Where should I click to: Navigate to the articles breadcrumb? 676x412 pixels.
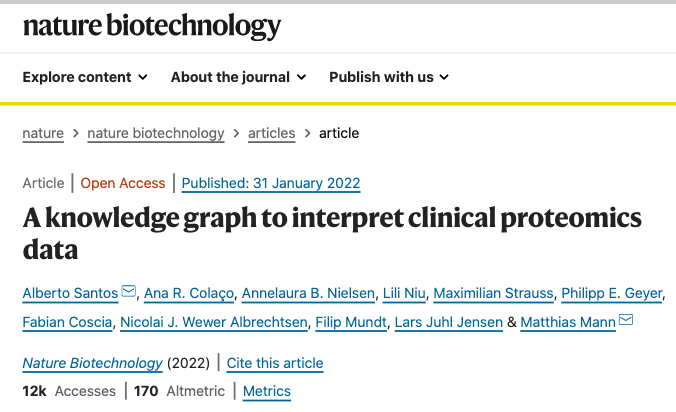click(271, 133)
